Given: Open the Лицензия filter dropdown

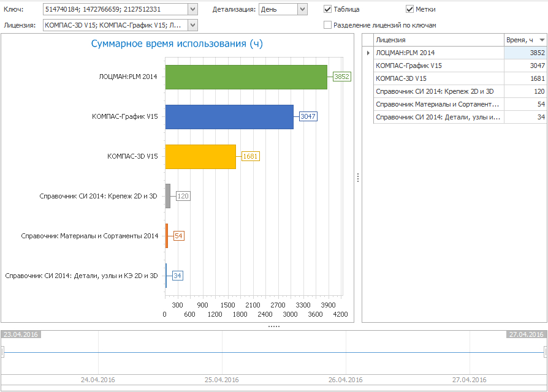Looking at the screenshot, I should click(x=192, y=25).
